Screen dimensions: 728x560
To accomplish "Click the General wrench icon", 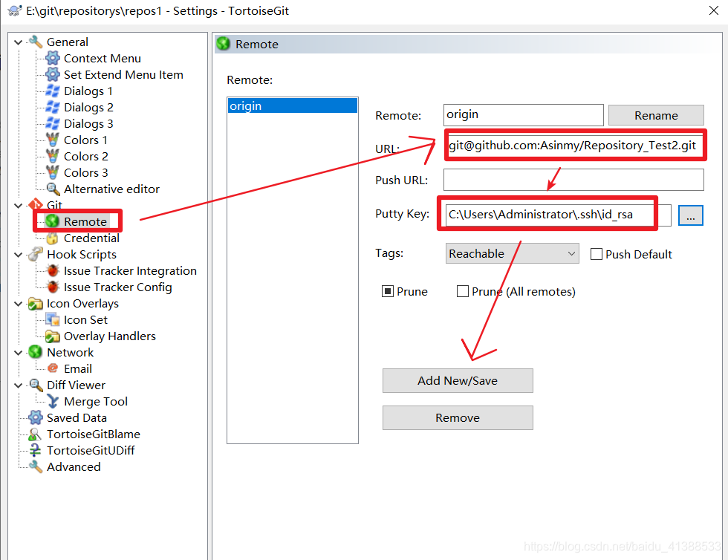I will [x=36, y=42].
